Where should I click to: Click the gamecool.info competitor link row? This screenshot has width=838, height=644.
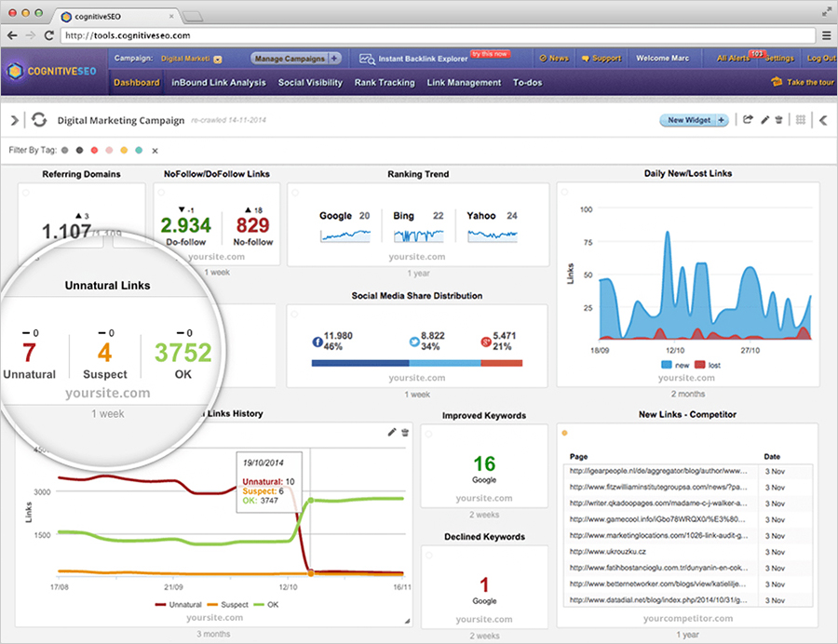(688, 520)
